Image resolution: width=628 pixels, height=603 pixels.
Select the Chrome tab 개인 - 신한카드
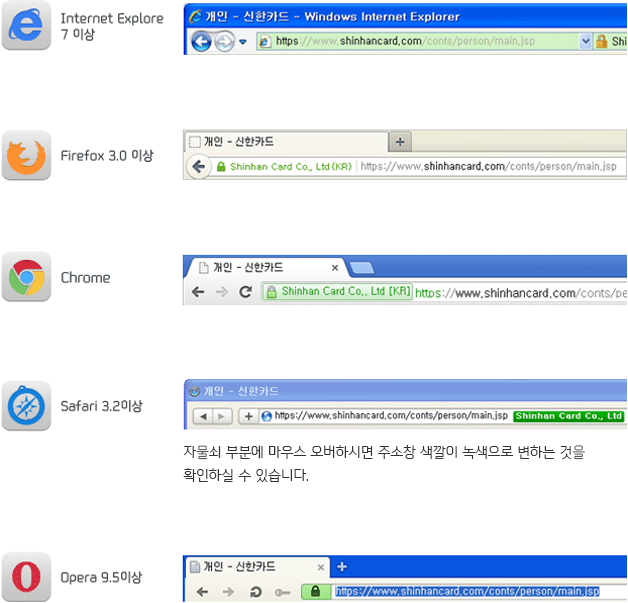tap(265, 267)
